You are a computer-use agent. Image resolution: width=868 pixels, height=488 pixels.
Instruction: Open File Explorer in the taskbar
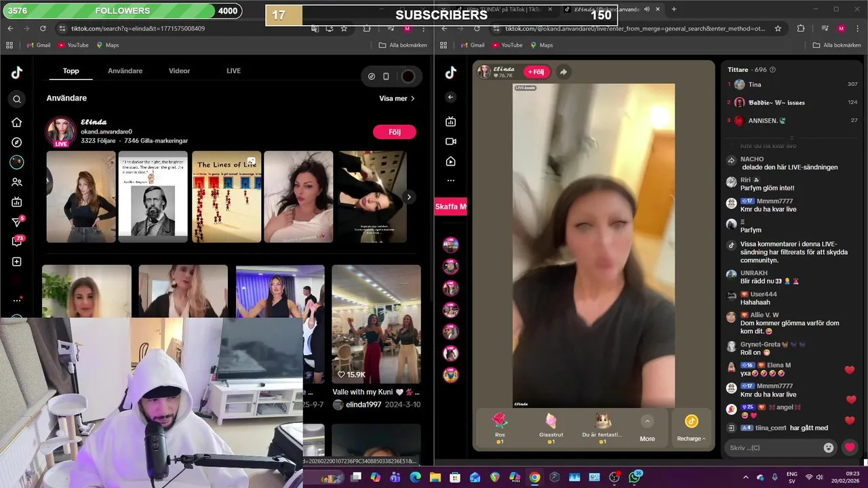pos(435,477)
